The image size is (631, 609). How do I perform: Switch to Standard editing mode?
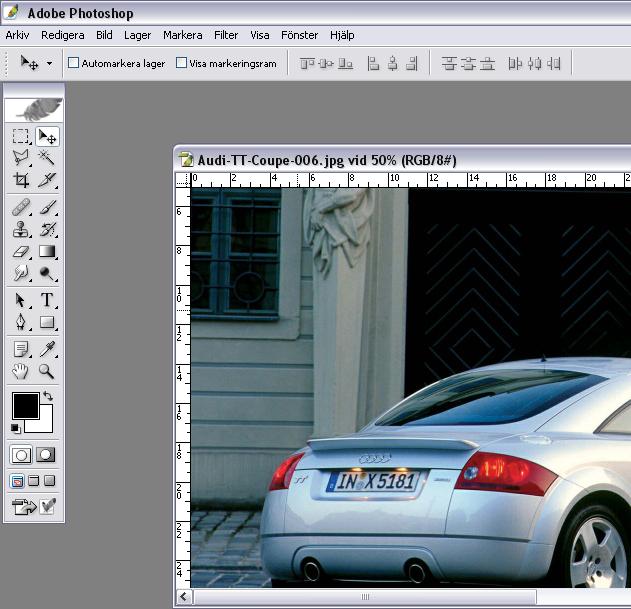tap(21, 455)
